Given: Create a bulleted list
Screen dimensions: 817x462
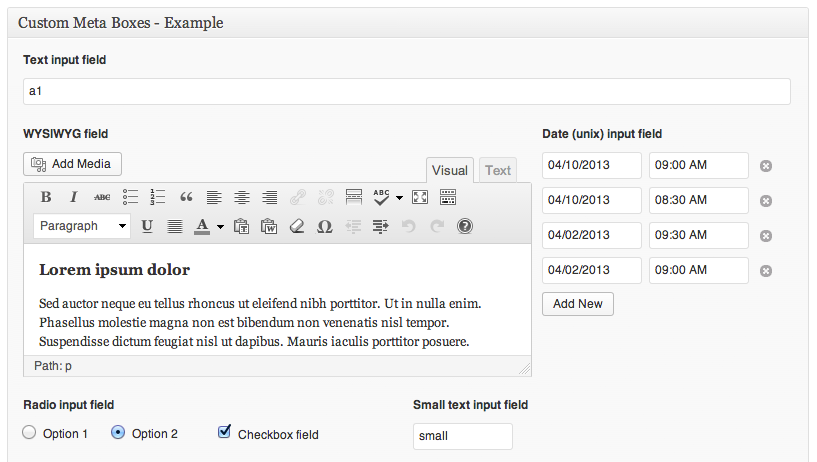Looking at the screenshot, I should pos(130,197).
